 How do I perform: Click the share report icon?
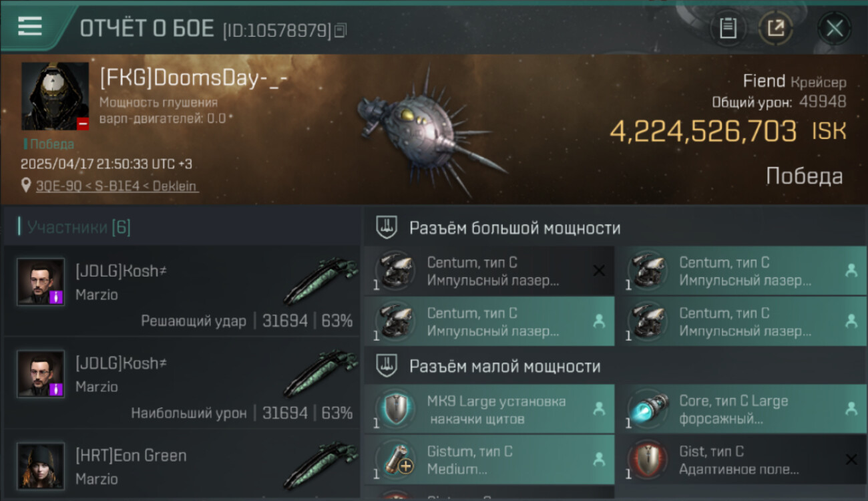775,28
